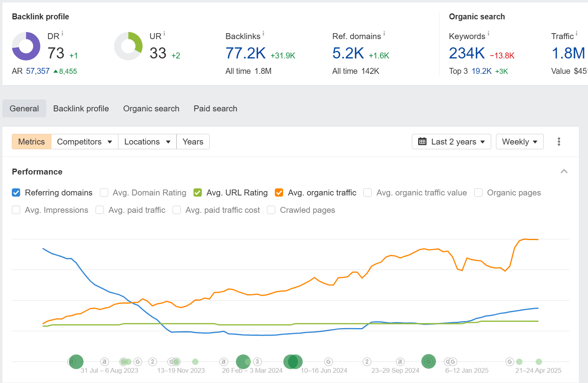This screenshot has height=383, width=588.
Task: Open the three-dot chart options menu
Action: click(x=559, y=142)
